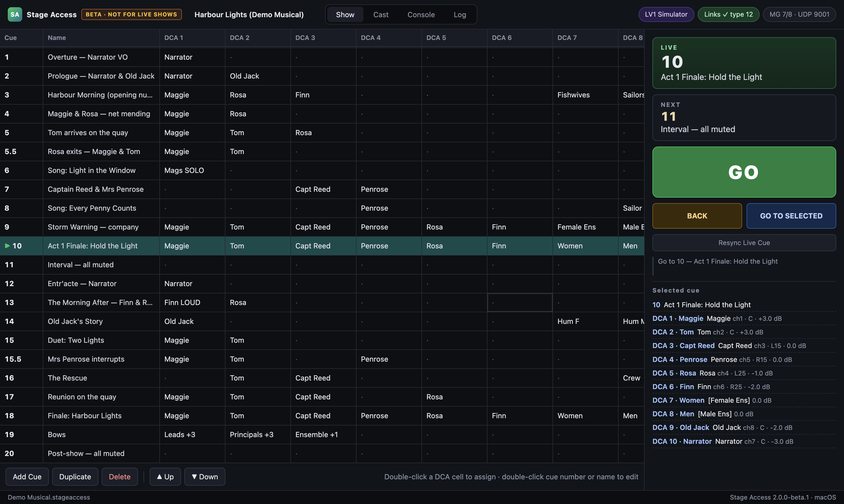Click 'Hum F' in Old Jack's Story row
844x504 pixels.
tap(568, 321)
